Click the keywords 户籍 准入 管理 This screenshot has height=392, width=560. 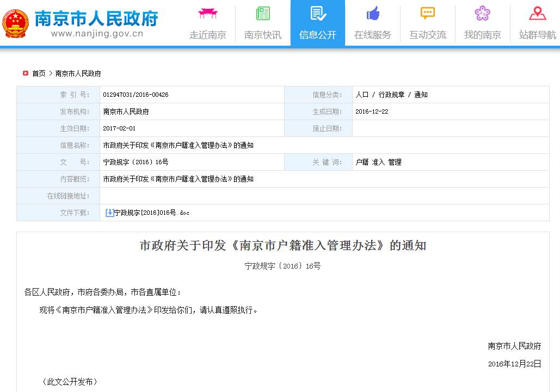coord(379,163)
